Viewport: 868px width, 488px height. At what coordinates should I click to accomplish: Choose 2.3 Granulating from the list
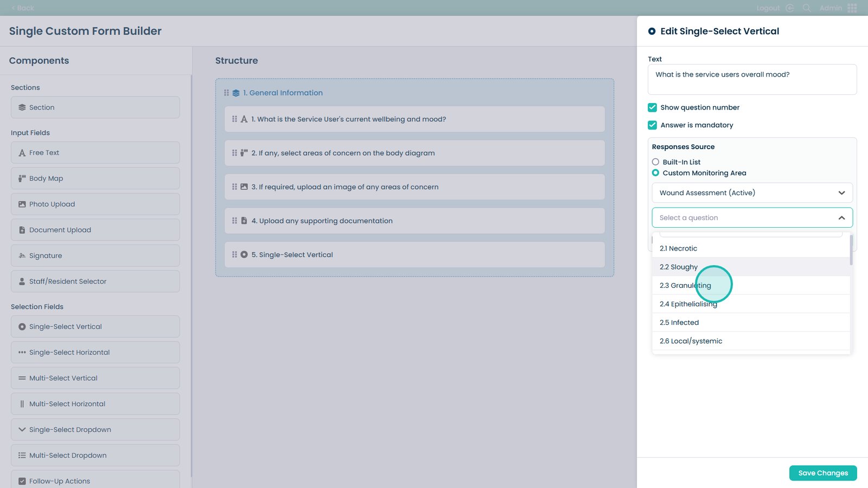pyautogui.click(x=685, y=286)
